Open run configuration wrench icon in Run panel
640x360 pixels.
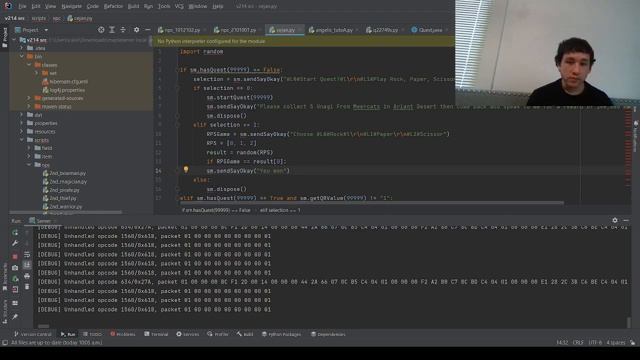coord(15,243)
